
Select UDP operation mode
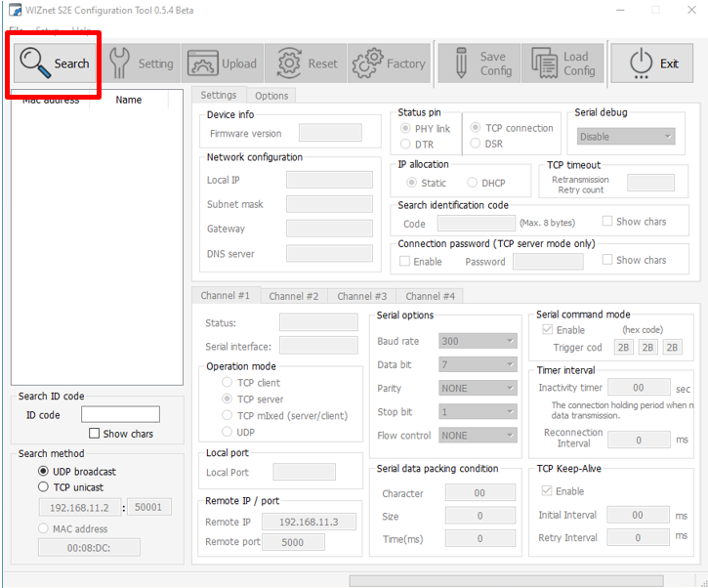228,432
